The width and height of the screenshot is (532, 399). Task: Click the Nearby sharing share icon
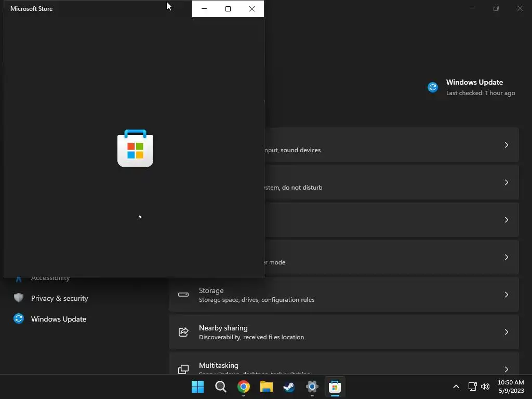pos(183,332)
